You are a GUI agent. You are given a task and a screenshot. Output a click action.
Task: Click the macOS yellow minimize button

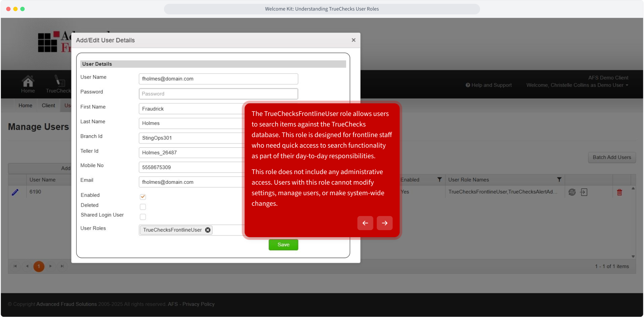pos(15,9)
